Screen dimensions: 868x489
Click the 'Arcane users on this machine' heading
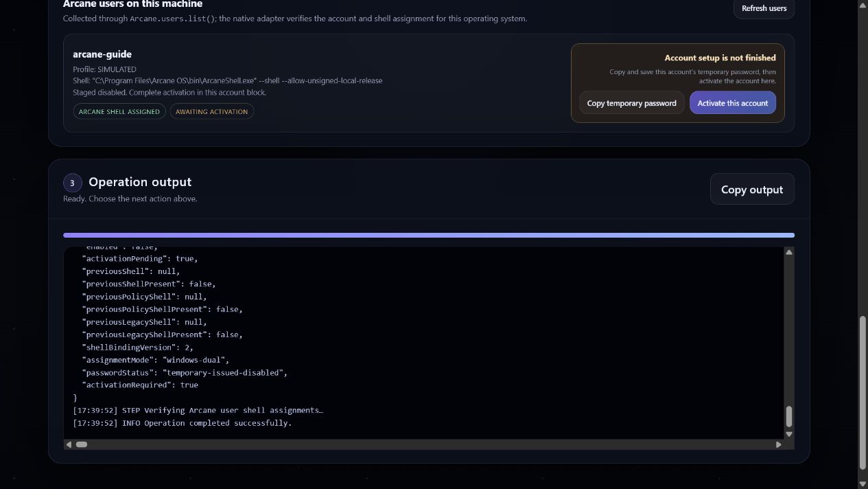[x=132, y=4]
